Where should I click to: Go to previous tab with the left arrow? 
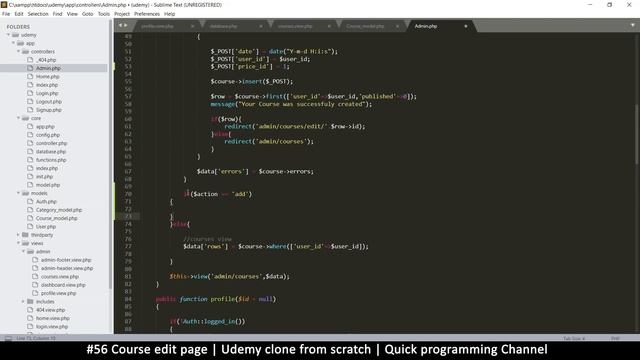(120, 25)
